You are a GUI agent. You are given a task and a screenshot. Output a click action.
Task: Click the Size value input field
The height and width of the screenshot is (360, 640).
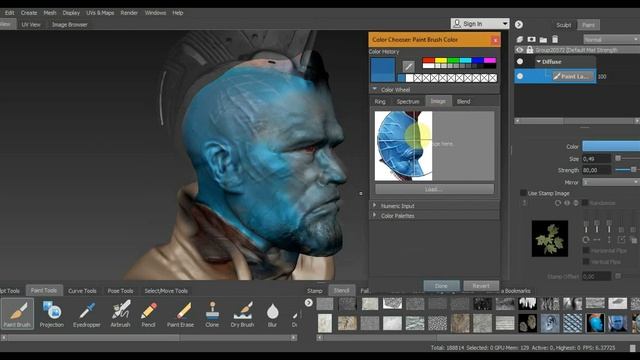click(596, 158)
